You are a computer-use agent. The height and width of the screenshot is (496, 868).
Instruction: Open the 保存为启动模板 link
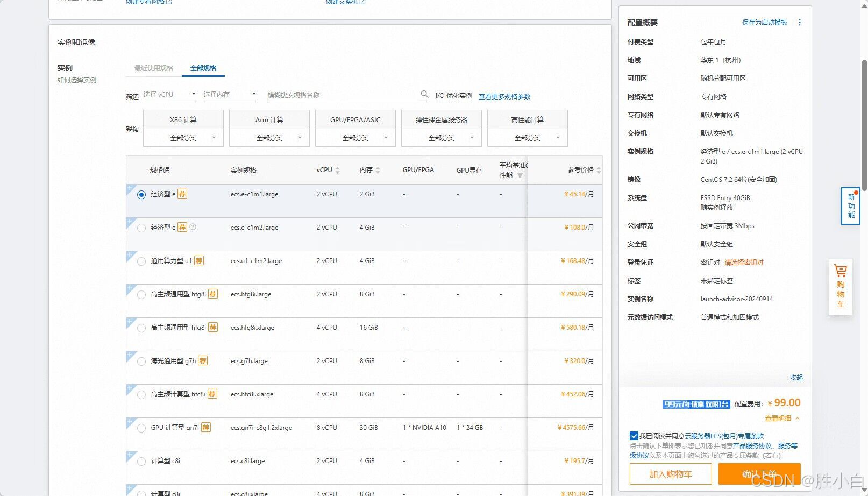coord(765,23)
